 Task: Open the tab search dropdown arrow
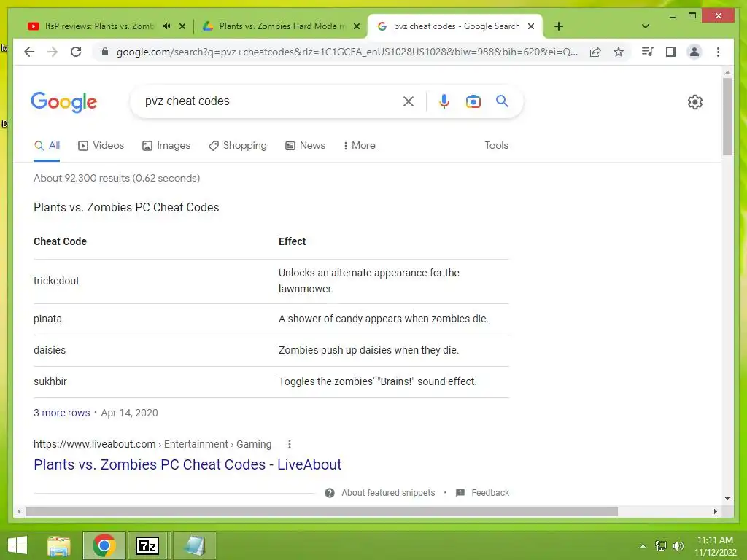pos(646,26)
